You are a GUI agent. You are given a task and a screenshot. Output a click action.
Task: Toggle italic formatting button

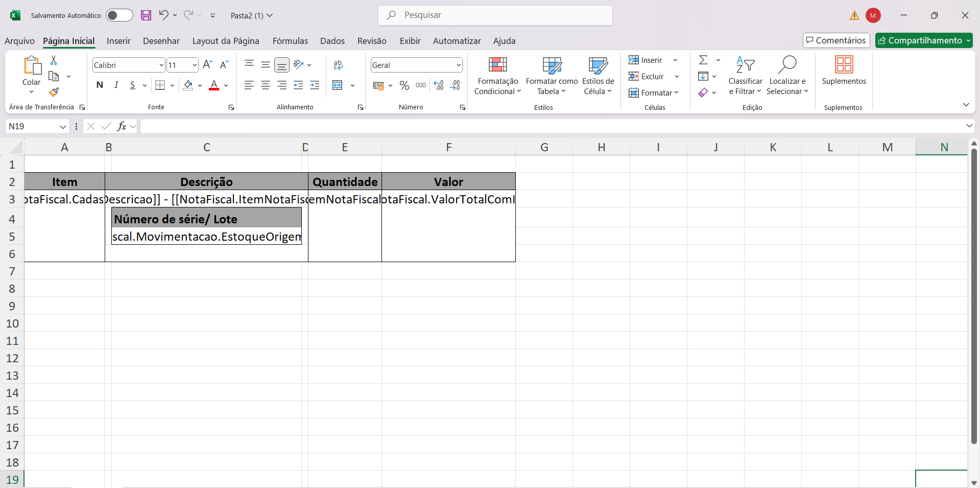coord(116,85)
